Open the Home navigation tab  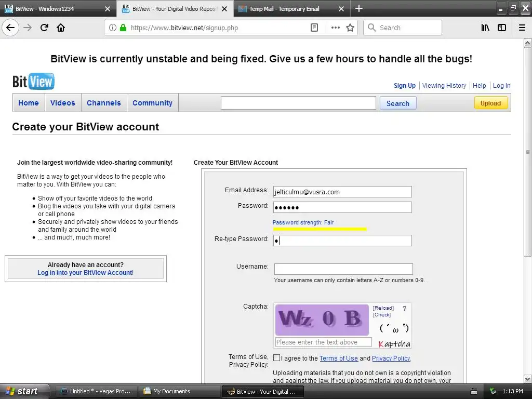[29, 103]
